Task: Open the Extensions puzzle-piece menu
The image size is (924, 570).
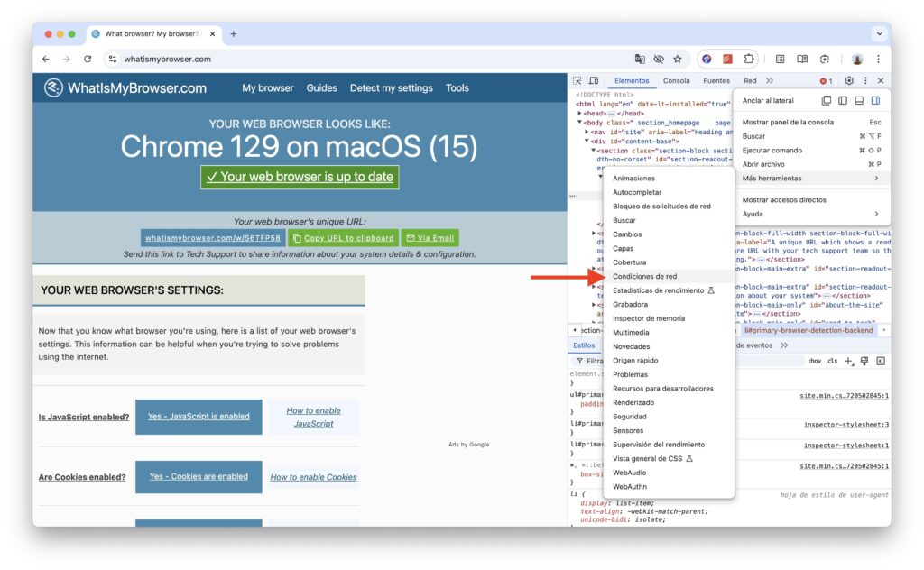Action: [x=748, y=59]
